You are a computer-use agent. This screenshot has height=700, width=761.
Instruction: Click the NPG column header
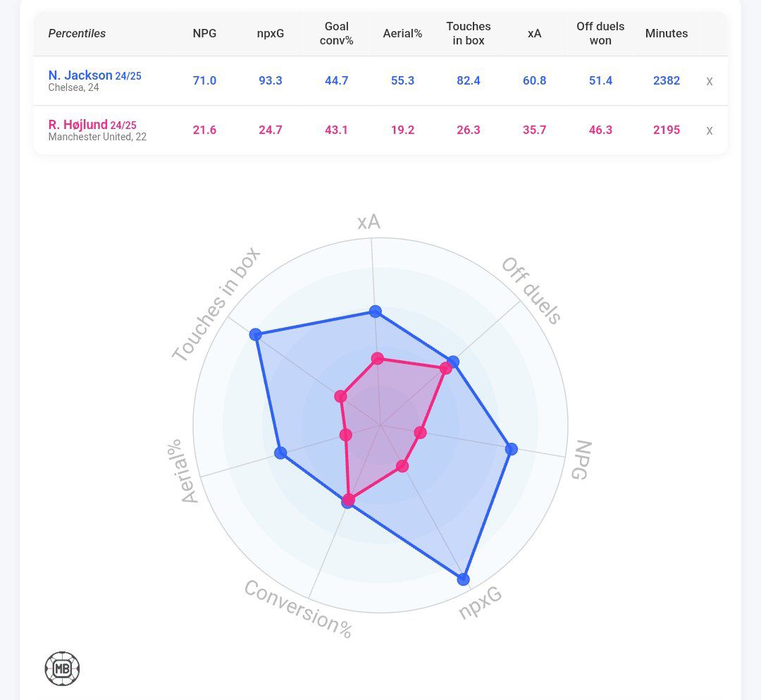(204, 33)
